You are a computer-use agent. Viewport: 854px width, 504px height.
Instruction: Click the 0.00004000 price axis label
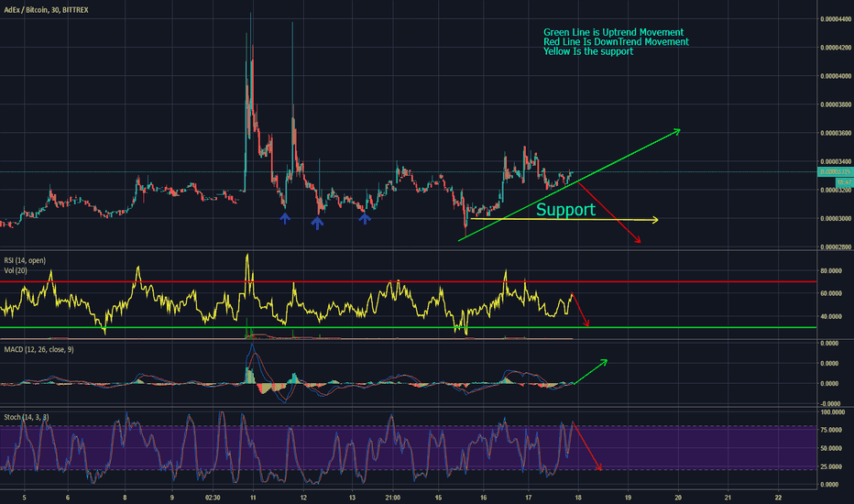click(836, 76)
